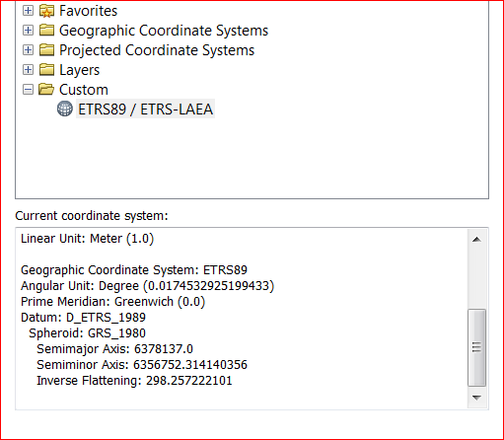Click the open Custom folder icon
Screen dimensions: 504x440
[x=46, y=90]
